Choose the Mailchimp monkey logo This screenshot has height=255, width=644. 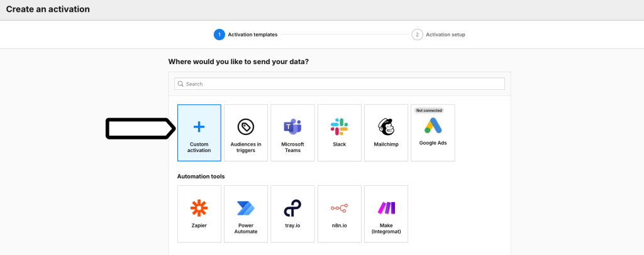click(386, 127)
